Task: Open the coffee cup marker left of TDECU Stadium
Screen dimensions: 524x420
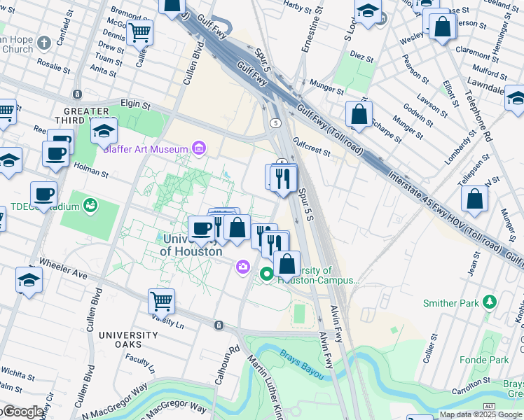Action: 43,195
